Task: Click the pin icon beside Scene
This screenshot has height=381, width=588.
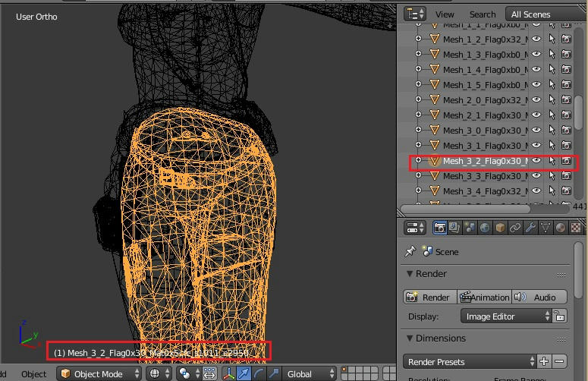Action: (x=410, y=251)
